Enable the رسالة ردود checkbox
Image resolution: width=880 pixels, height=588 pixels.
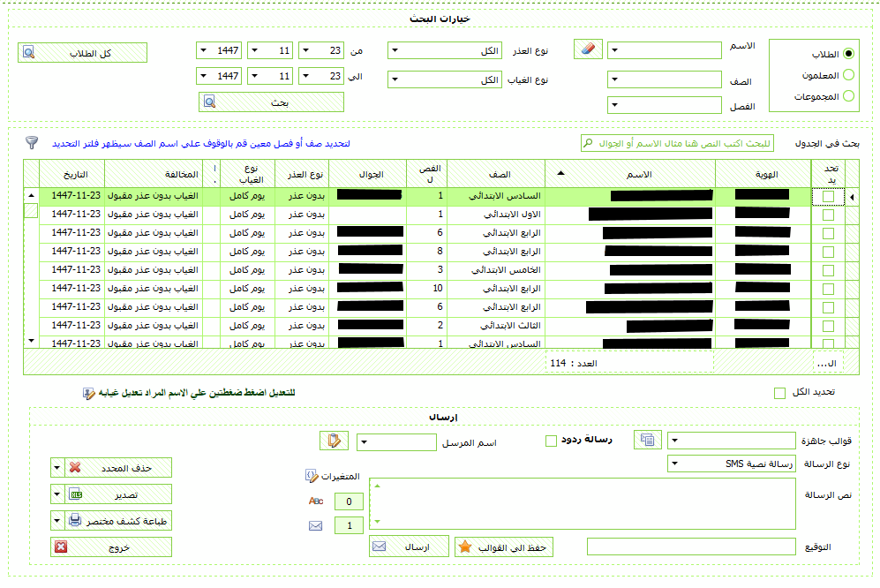(551, 441)
